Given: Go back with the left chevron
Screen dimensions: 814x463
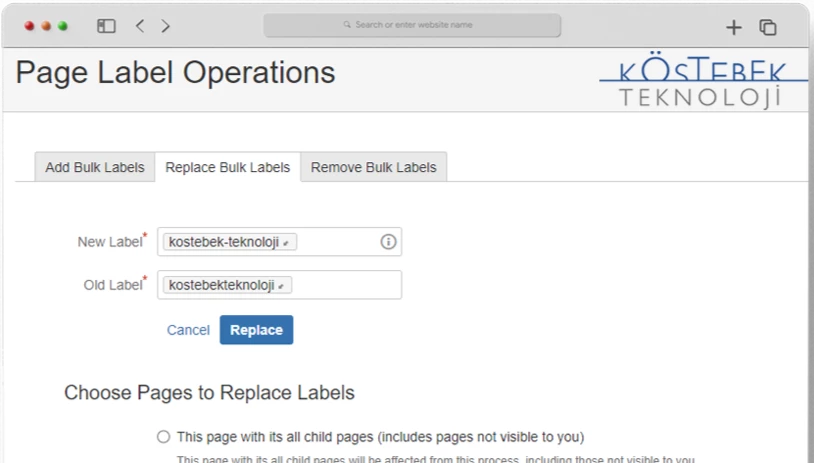Looking at the screenshot, I should (140, 26).
